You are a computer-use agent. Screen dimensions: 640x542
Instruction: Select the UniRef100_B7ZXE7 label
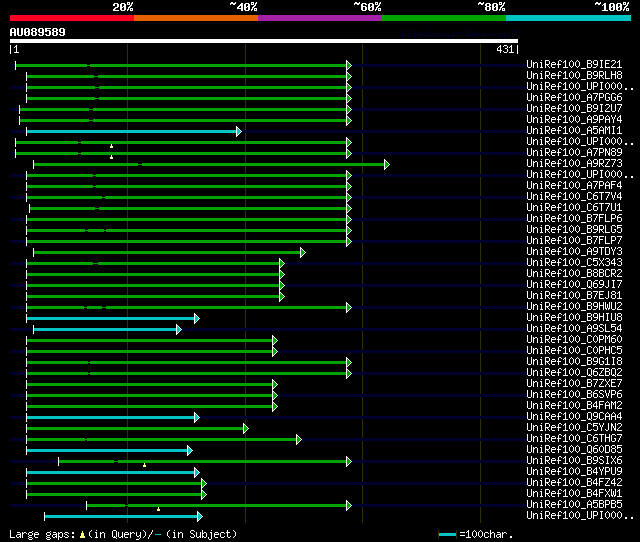pyautogui.click(x=574, y=384)
